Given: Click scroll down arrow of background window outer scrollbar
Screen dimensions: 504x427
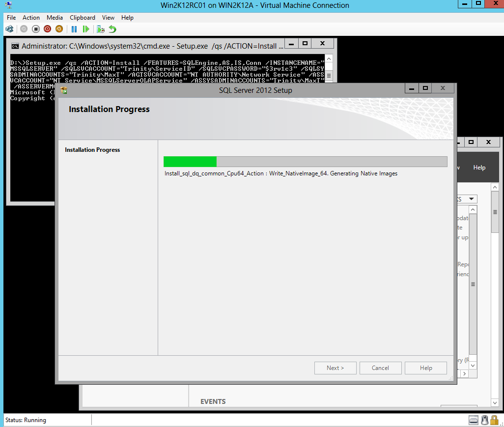Looking at the screenshot, I should [x=495, y=402].
